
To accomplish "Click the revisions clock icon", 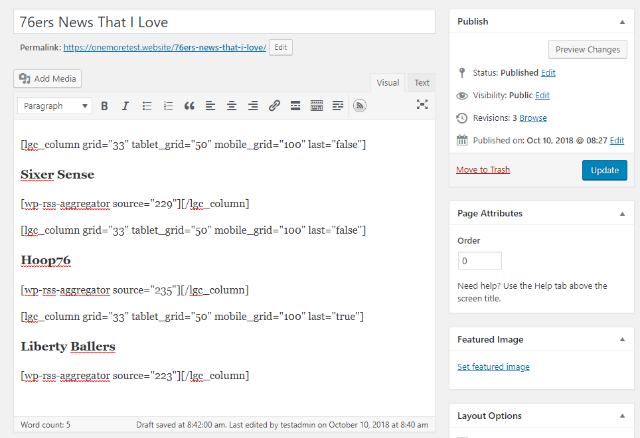I will (x=462, y=118).
